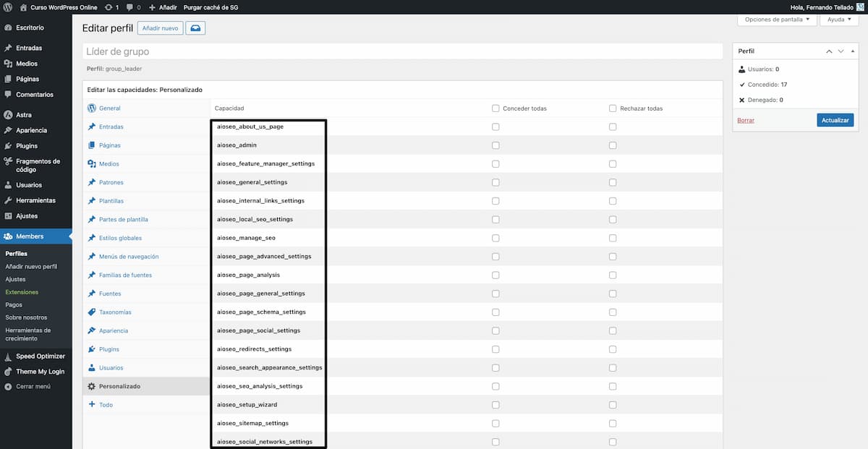Viewport: 868px width, 449px height.
Task: Select the Usuarios icon under capability categories
Action: (x=92, y=367)
